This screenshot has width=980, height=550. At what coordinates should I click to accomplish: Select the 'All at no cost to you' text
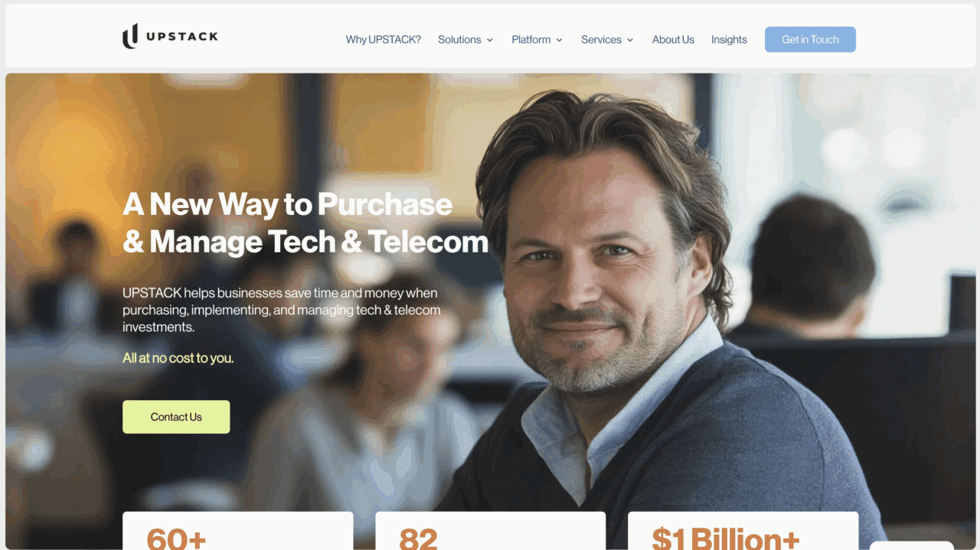(178, 358)
